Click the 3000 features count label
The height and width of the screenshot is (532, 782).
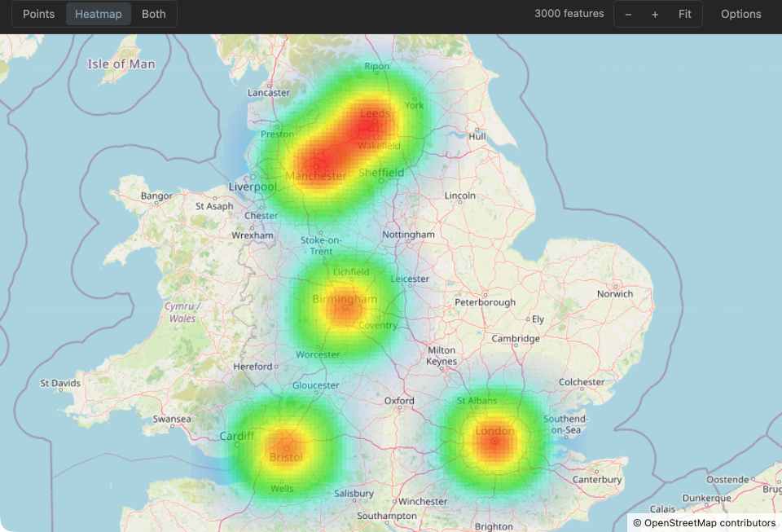(569, 14)
